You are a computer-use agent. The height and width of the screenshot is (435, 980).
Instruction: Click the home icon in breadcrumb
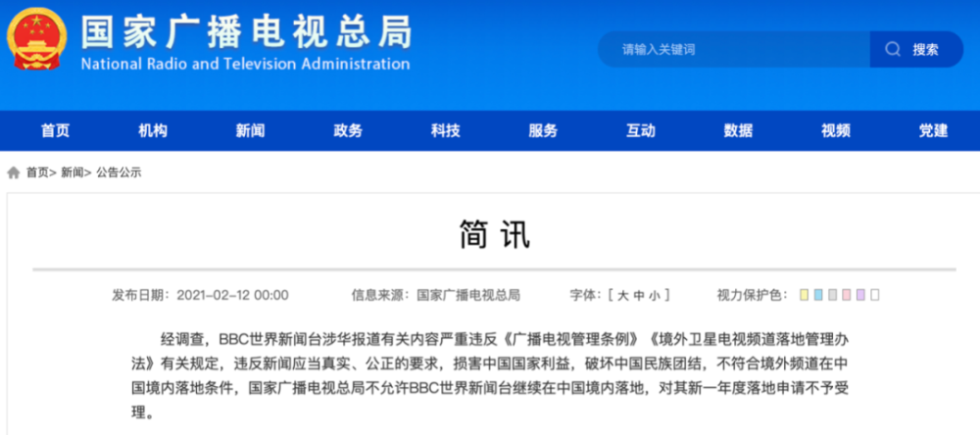tap(13, 173)
